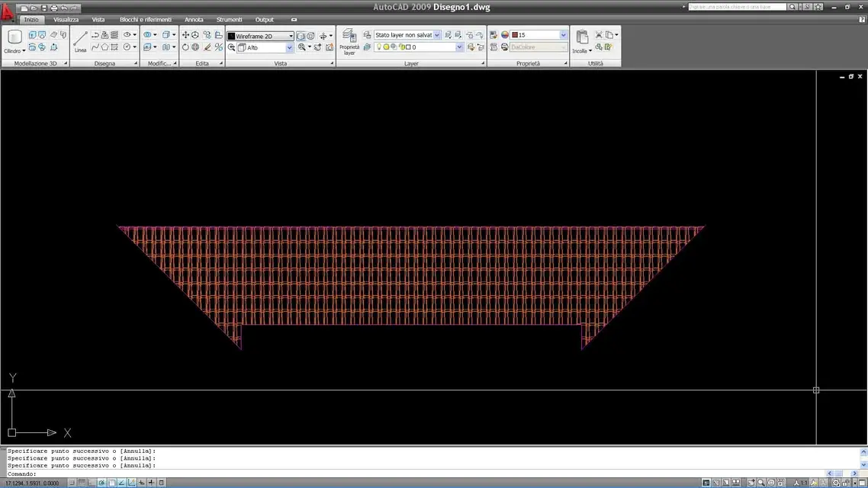Toggle Object Snap in status bar

[x=112, y=483]
